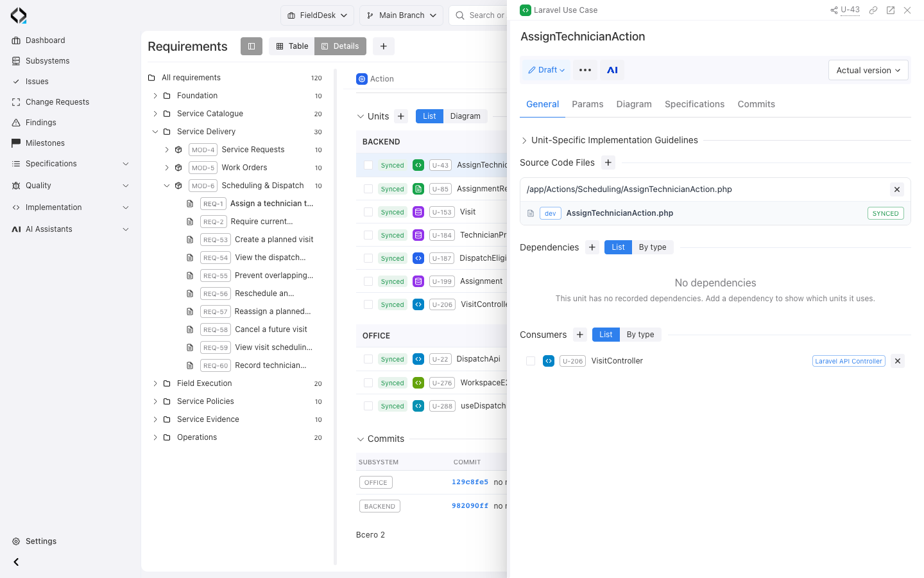Open unit in new window icon
This screenshot has width=924, height=578.
point(891,10)
